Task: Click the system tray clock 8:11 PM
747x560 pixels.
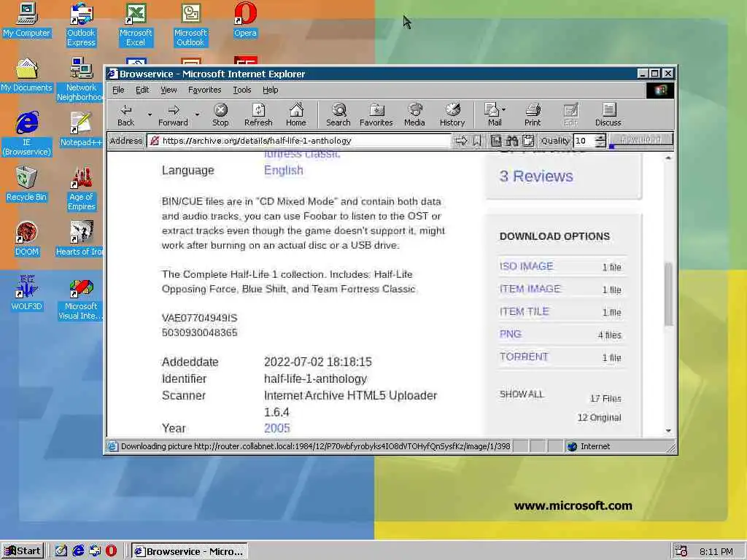Action: (x=716, y=551)
